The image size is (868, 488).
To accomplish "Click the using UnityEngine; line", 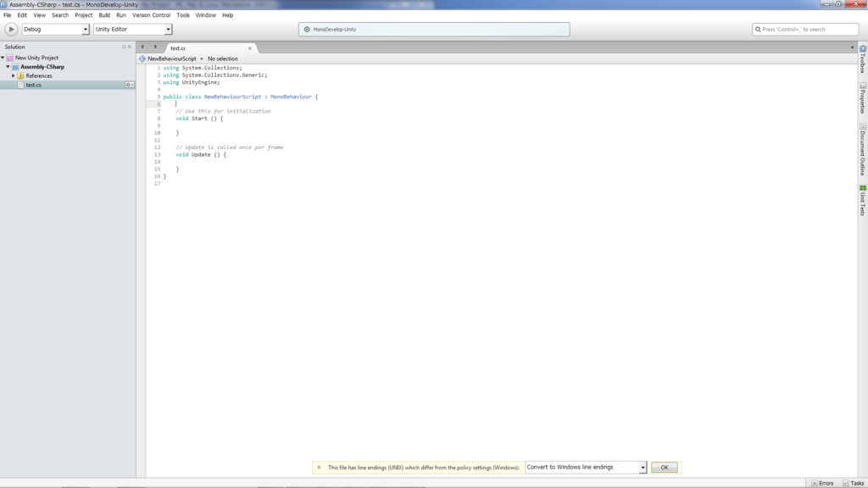I will (x=191, y=82).
